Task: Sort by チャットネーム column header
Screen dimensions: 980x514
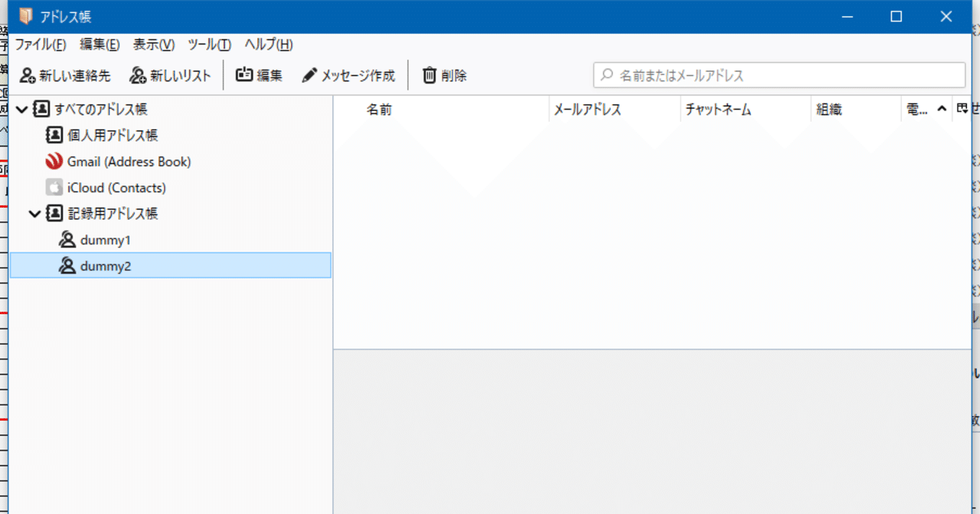Action: pos(746,110)
